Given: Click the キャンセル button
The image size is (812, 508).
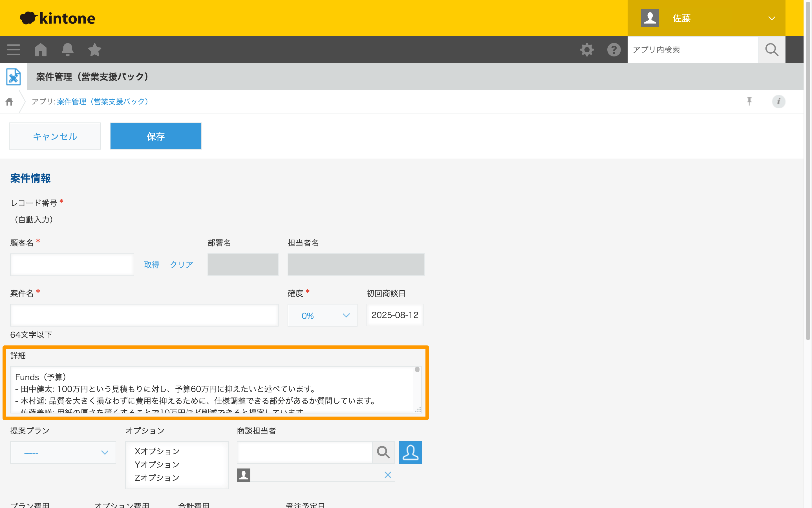Looking at the screenshot, I should [55, 136].
